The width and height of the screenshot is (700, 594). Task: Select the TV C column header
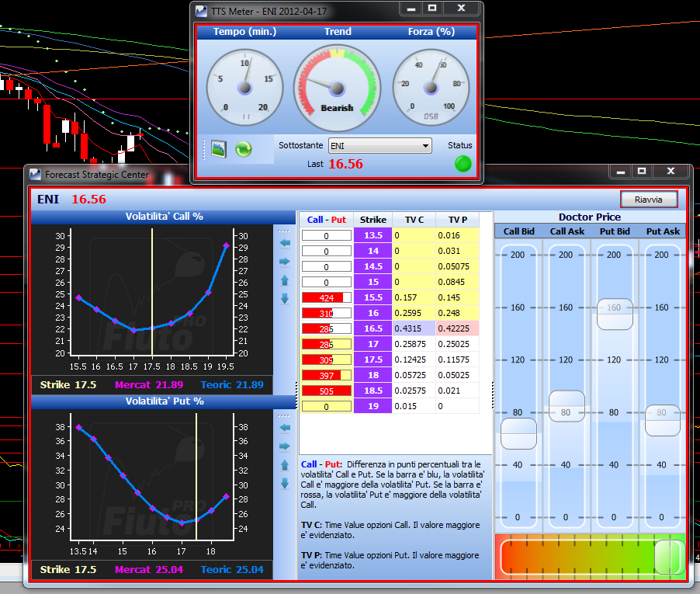pos(414,220)
